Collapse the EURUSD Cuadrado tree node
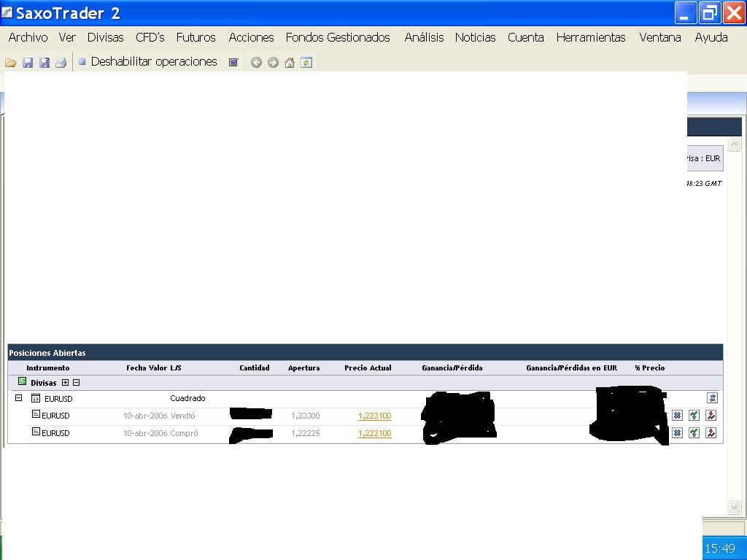This screenshot has width=747, height=560. [x=18, y=397]
